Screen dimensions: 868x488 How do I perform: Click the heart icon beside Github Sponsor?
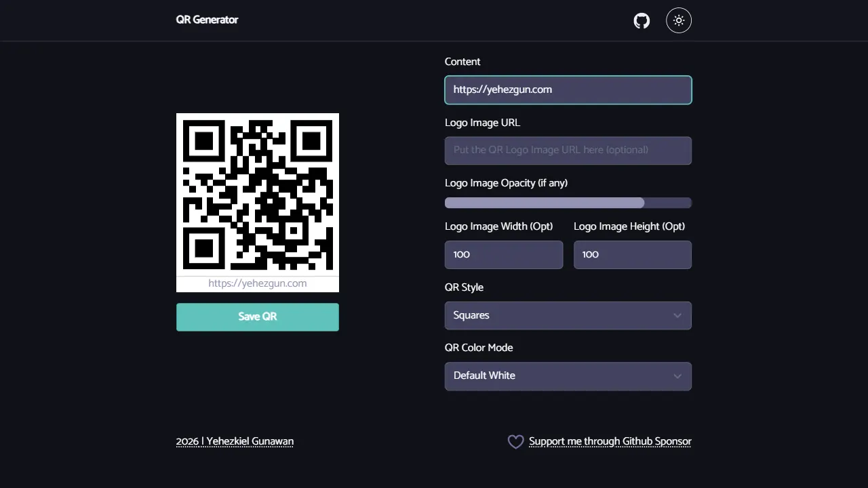click(515, 442)
